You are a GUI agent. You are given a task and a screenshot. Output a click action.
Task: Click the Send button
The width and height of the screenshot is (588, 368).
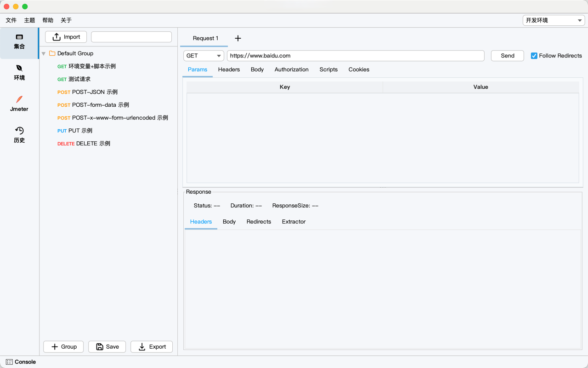508,56
